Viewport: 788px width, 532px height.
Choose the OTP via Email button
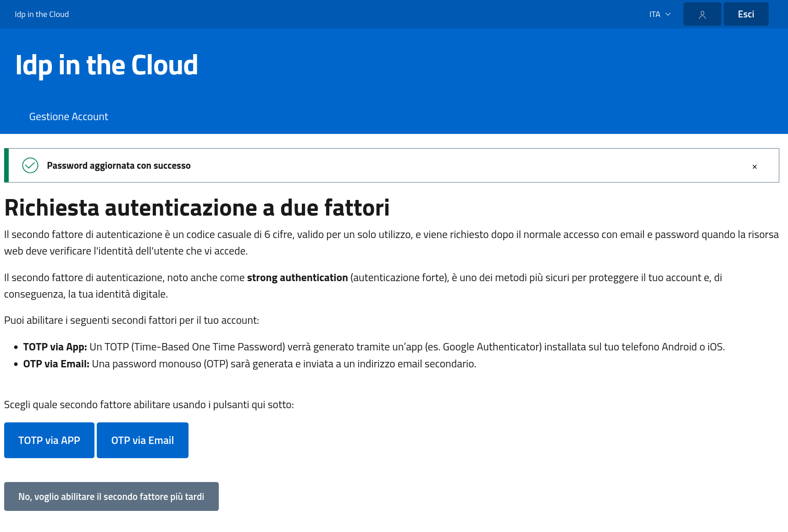click(143, 440)
